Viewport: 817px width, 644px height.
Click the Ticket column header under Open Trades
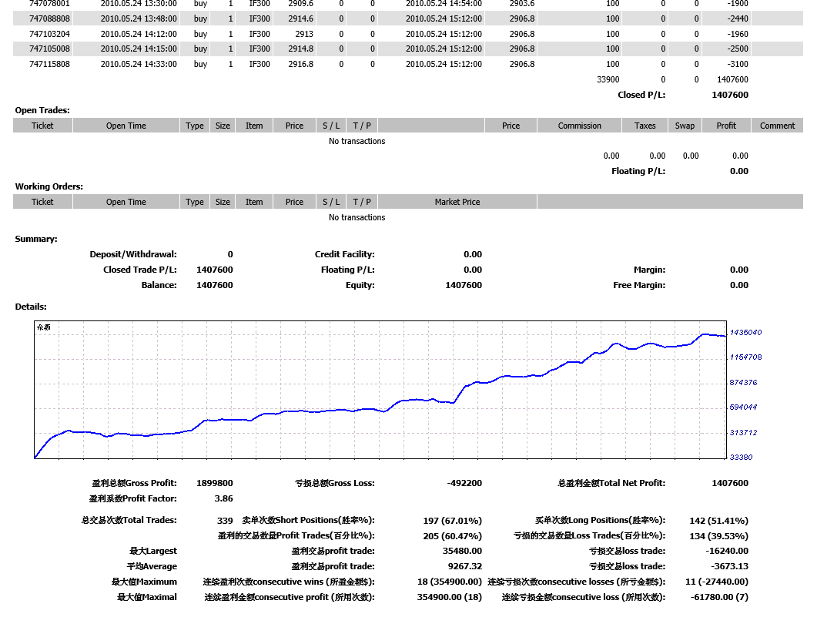click(x=43, y=126)
